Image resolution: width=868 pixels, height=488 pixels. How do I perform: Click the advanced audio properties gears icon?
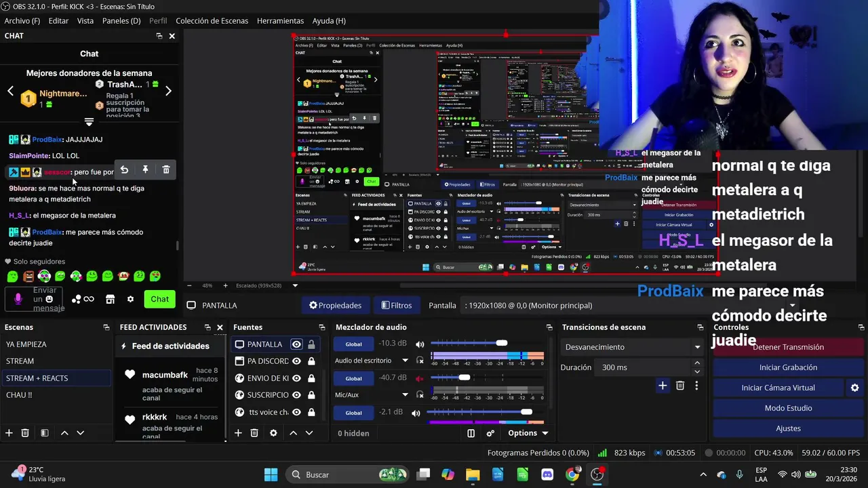[490, 433]
